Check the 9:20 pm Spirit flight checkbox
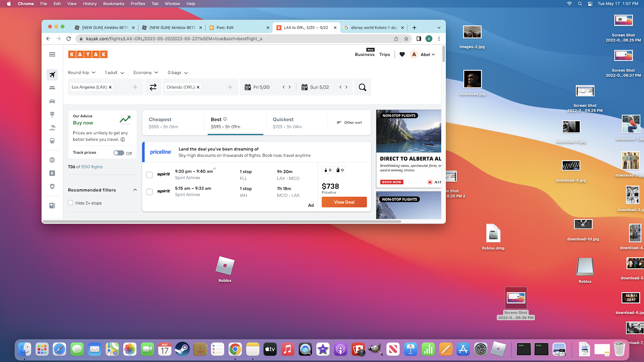 click(149, 175)
